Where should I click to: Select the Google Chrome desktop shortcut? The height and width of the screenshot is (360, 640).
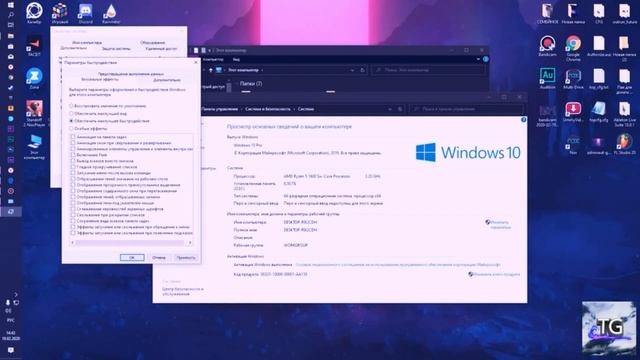[573, 48]
